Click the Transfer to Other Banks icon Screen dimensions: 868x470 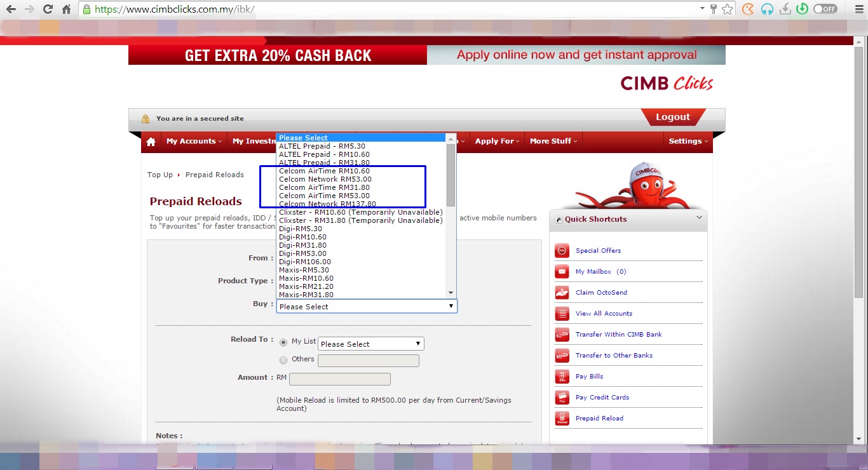[562, 356]
